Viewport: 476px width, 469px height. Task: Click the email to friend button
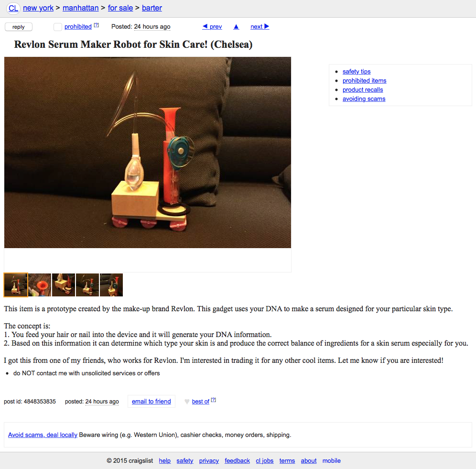[x=151, y=401]
